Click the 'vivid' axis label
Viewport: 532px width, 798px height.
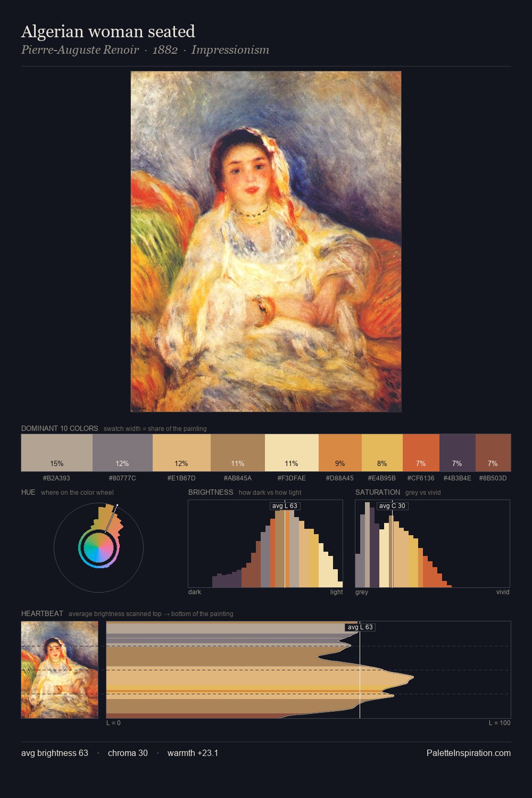pos(503,592)
